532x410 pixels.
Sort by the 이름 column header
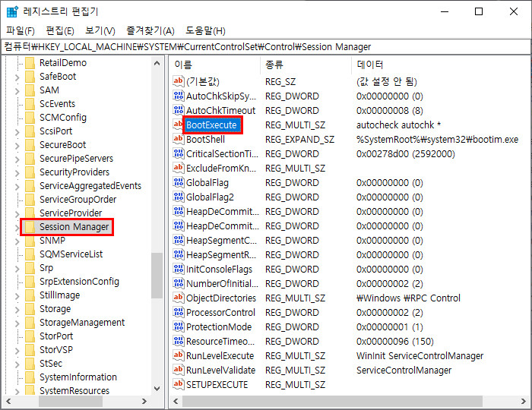click(215, 65)
